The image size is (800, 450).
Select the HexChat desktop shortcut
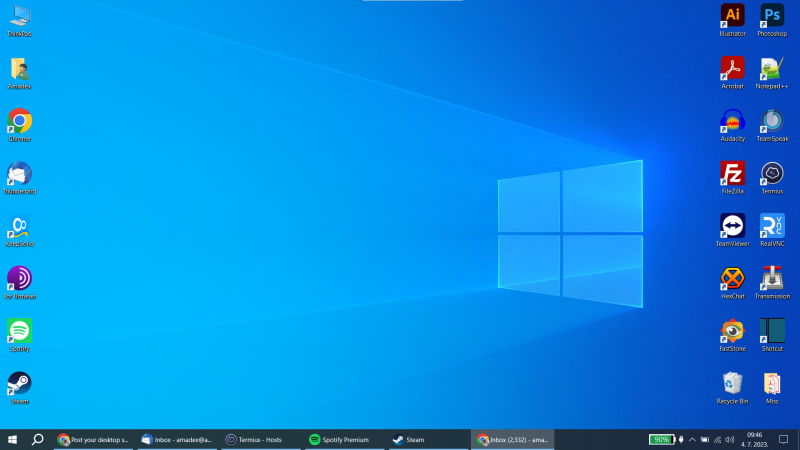tap(732, 278)
